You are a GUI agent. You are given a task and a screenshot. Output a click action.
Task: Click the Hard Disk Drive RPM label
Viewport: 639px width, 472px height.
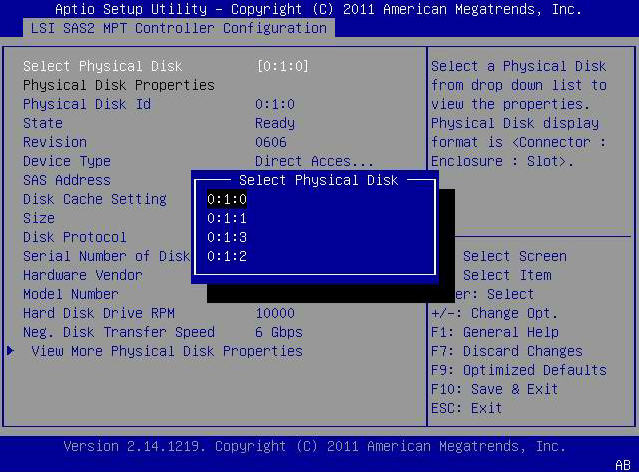[x=99, y=313]
